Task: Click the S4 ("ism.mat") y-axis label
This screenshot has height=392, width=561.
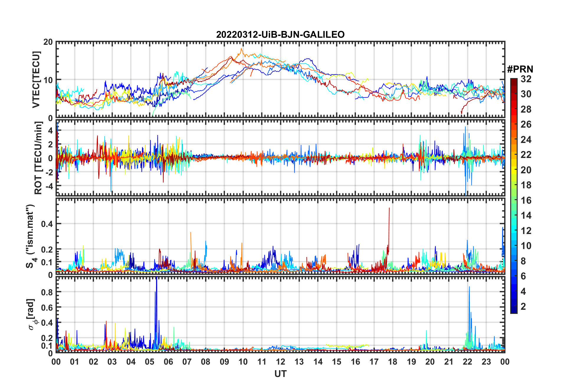Action: click(31, 236)
